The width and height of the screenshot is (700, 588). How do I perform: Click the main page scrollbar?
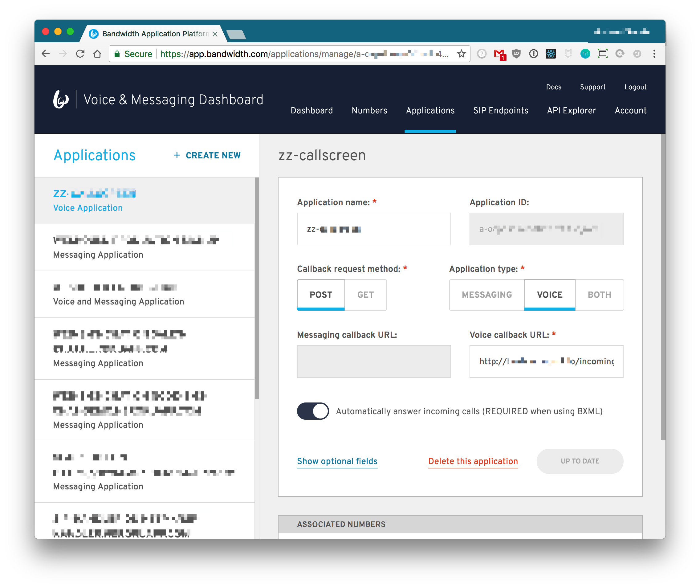(663, 287)
